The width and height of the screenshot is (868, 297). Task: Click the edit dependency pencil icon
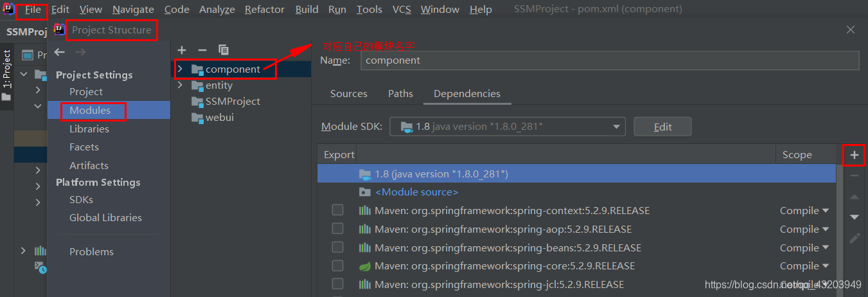pyautogui.click(x=855, y=239)
